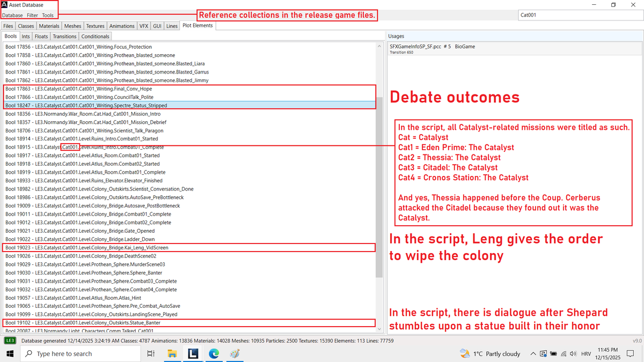Open Microsoft Edge from the taskbar
644x362 pixels.
pos(214,353)
